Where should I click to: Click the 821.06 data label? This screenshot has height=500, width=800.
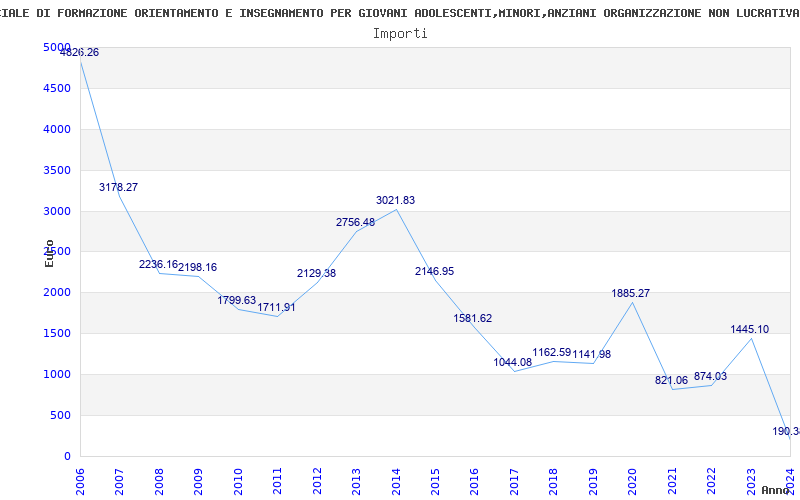point(671,380)
